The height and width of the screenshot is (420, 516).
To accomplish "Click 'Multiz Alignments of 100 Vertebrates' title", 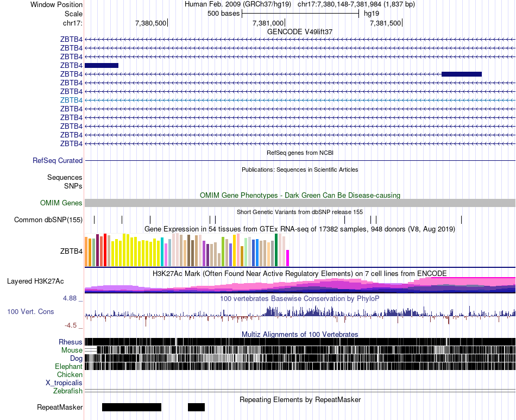I will point(300,334).
